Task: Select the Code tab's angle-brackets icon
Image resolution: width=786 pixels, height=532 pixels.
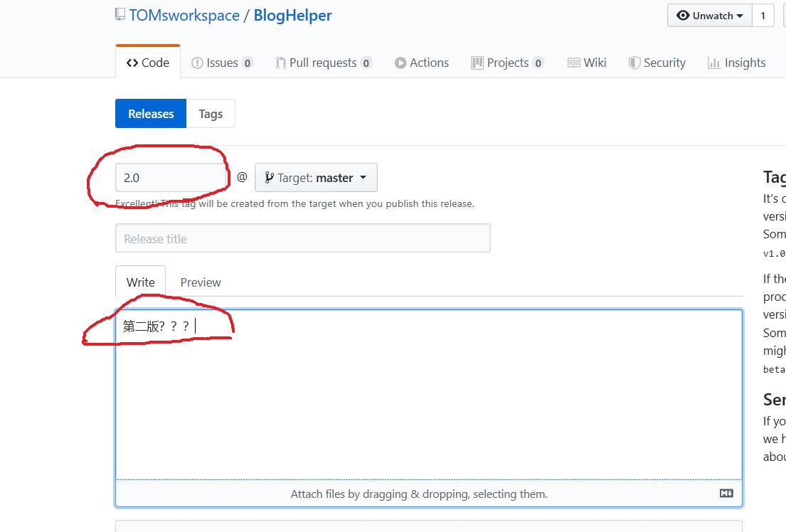Action: pyautogui.click(x=132, y=63)
